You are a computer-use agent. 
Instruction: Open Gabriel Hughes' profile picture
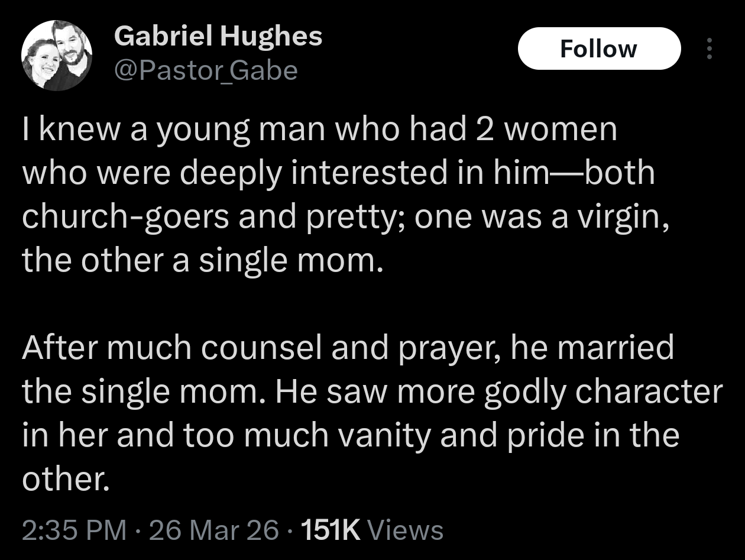click(57, 56)
